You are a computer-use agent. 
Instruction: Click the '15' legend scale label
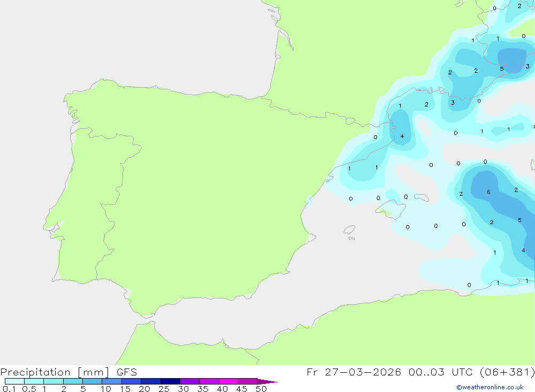pos(125,389)
